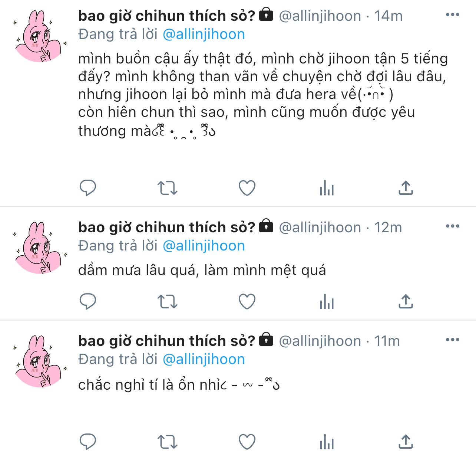The image size is (476, 452).
Task: Retweet the 'dầm mưa lâu quá' tweet
Action: point(168,301)
